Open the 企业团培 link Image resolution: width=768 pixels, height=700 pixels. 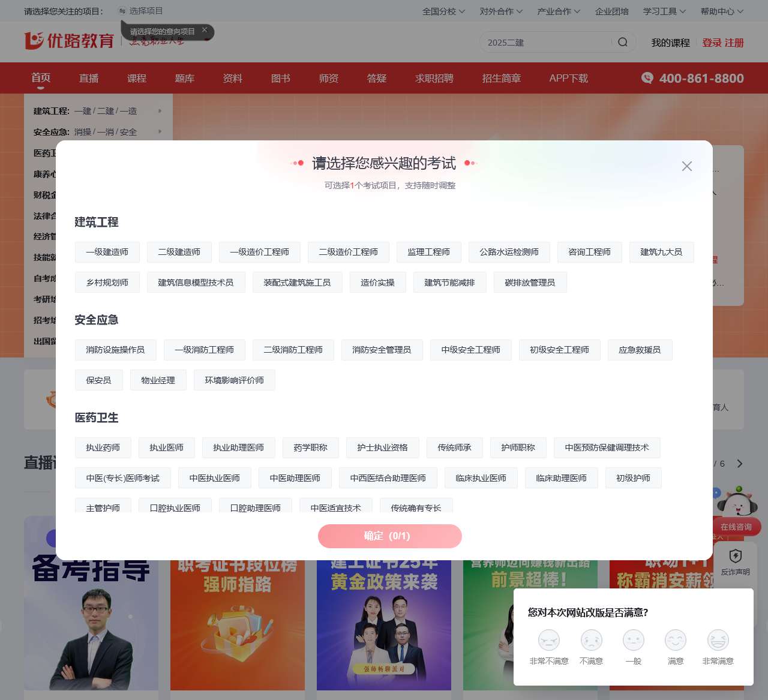coord(612,11)
